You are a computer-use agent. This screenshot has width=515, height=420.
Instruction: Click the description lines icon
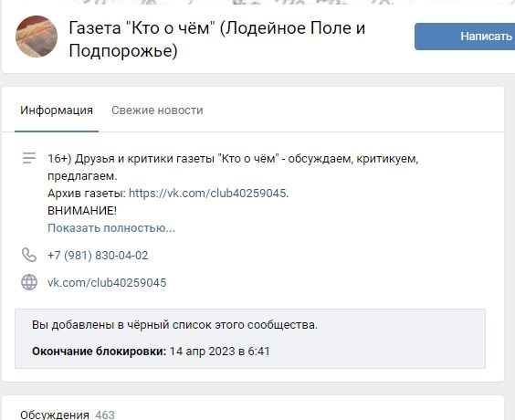pos(29,158)
